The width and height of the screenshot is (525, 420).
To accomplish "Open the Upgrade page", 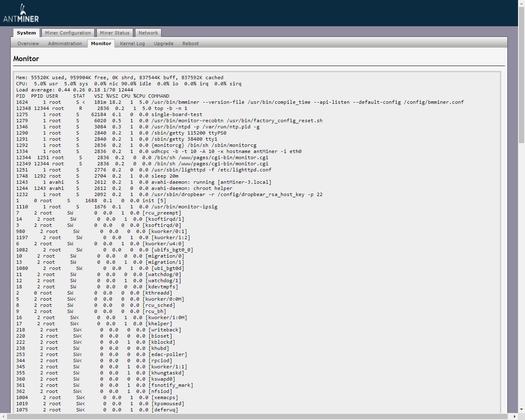I will click(164, 43).
